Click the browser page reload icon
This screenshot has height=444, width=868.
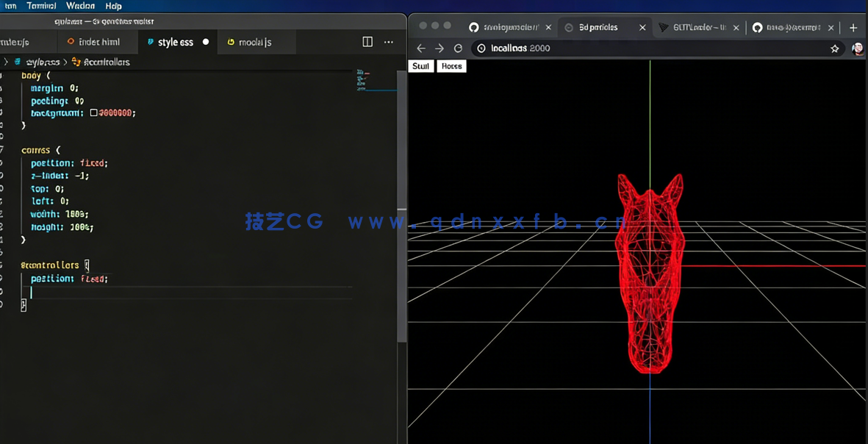click(x=457, y=48)
